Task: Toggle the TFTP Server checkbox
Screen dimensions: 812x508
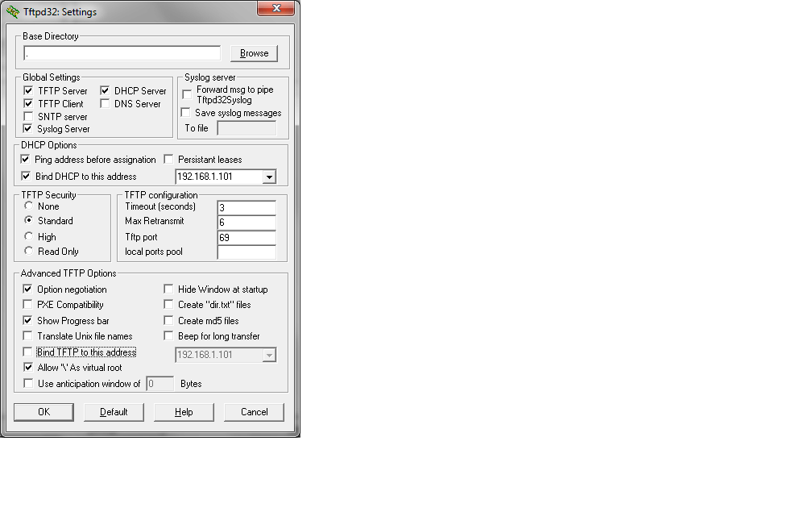Action: [28, 90]
